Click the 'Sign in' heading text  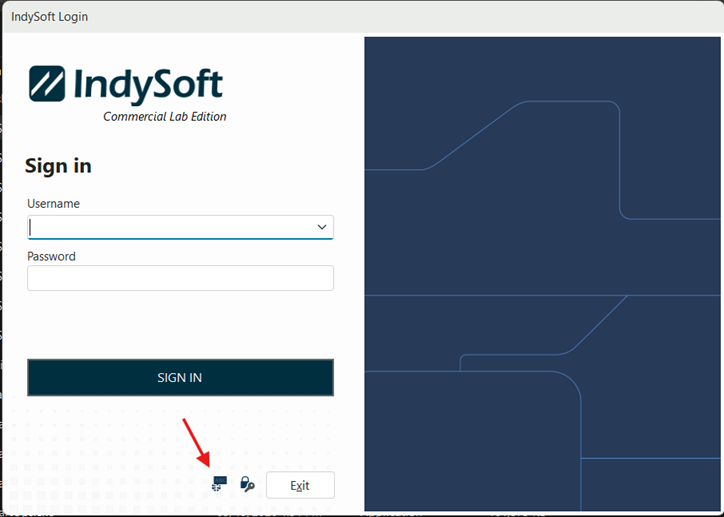click(x=58, y=166)
